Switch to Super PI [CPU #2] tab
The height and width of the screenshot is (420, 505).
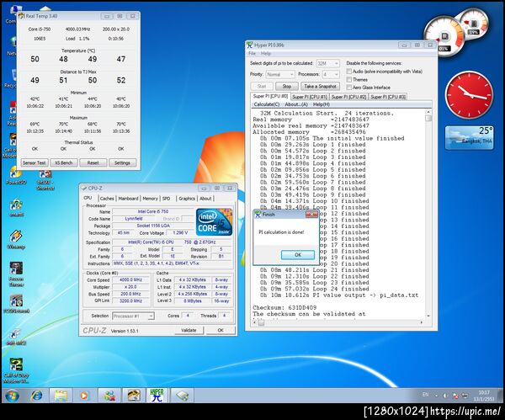(348, 97)
